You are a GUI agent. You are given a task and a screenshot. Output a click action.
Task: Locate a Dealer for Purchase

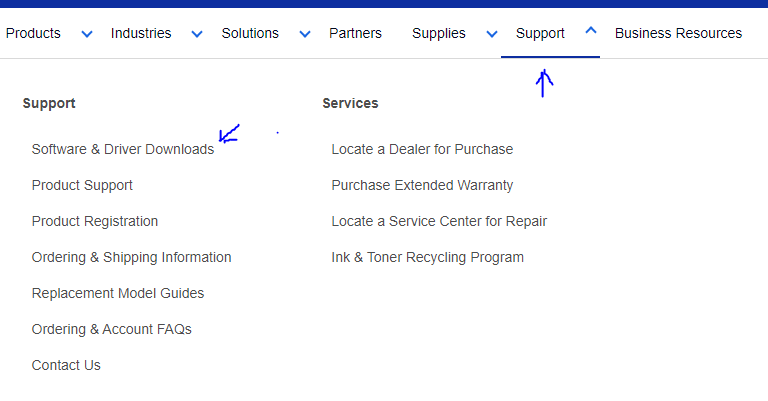(422, 149)
